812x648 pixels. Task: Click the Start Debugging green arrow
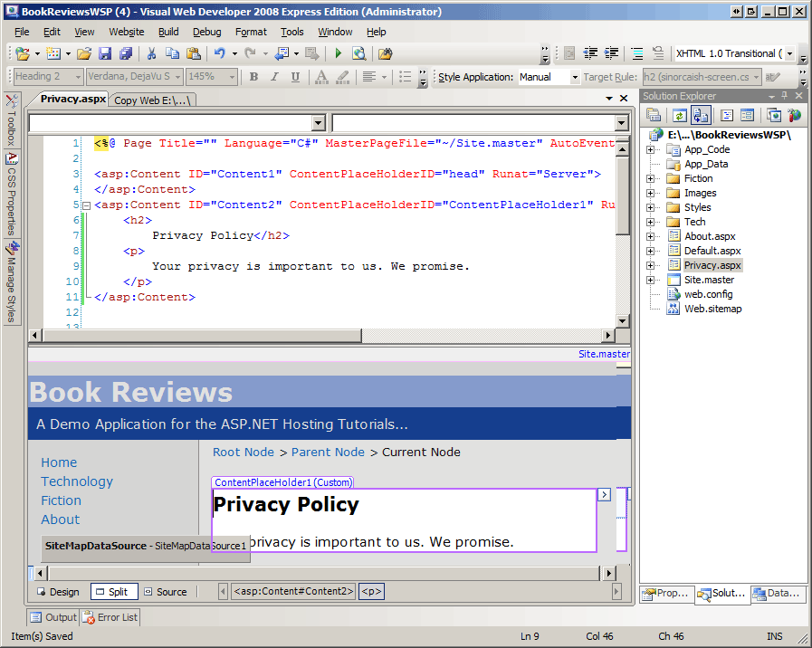coord(339,54)
